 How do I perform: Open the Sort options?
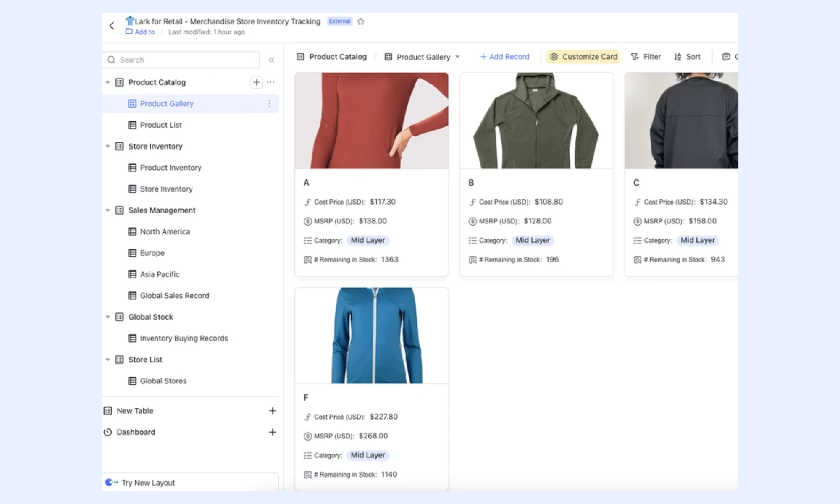point(688,57)
